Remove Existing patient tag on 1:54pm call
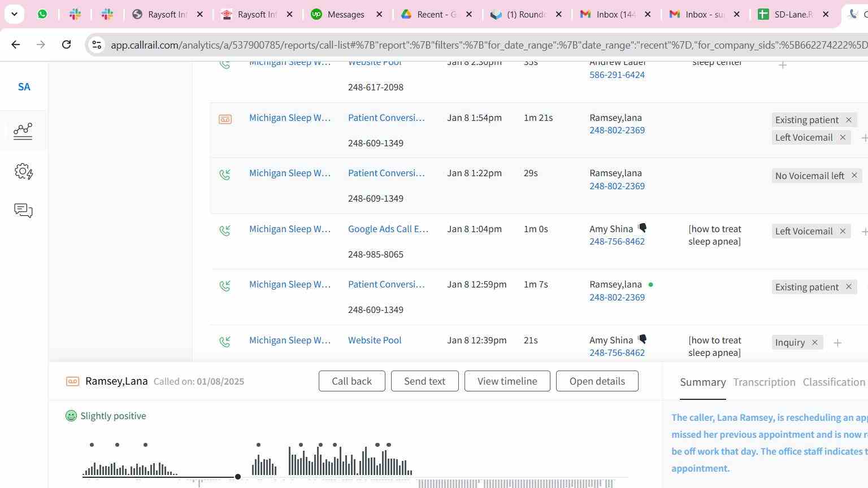This screenshot has width=868, height=488. (848, 120)
